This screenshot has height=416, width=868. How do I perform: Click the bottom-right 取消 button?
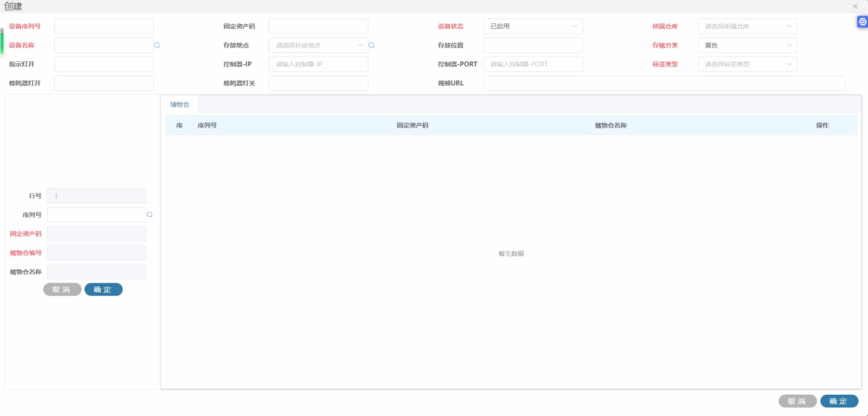pyautogui.click(x=797, y=401)
